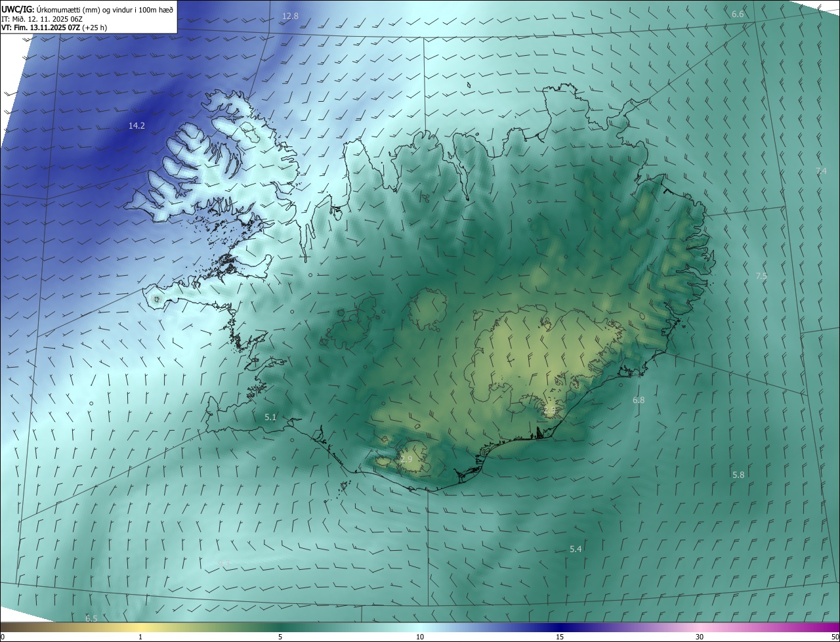The height and width of the screenshot is (642, 840).
Task: Choose the 5.4 value label
Action: click(576, 549)
